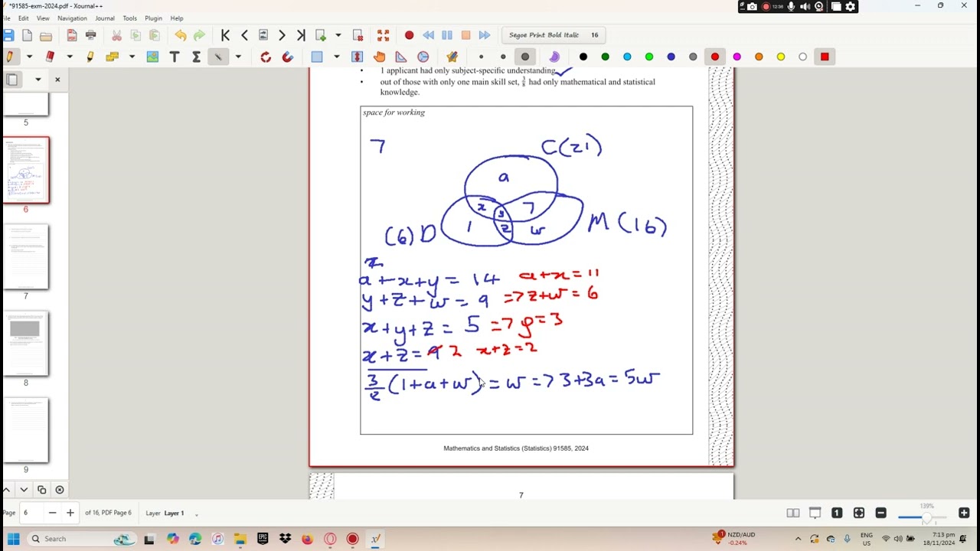Open the Navigation menu
Image resolution: width=980 pixels, height=551 pixels.
(72, 18)
